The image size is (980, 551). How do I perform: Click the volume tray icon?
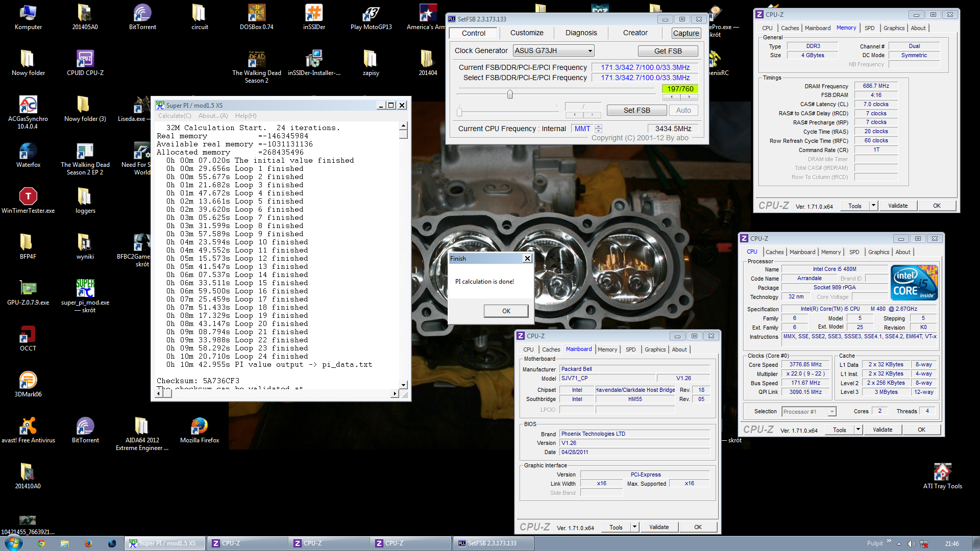911,543
